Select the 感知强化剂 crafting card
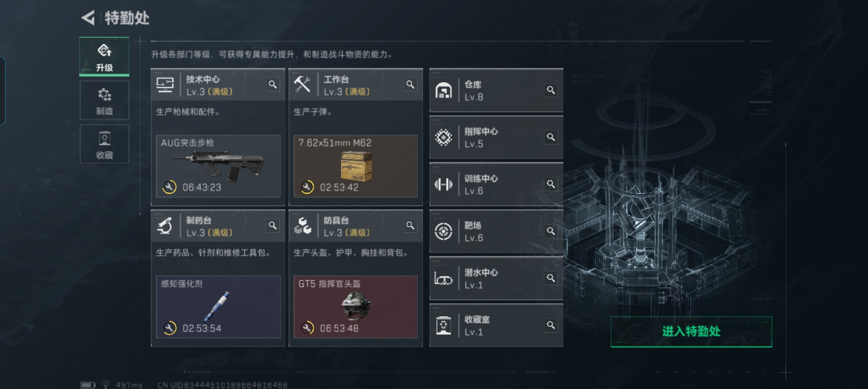Image resolution: width=868 pixels, height=389 pixels. coord(218,307)
